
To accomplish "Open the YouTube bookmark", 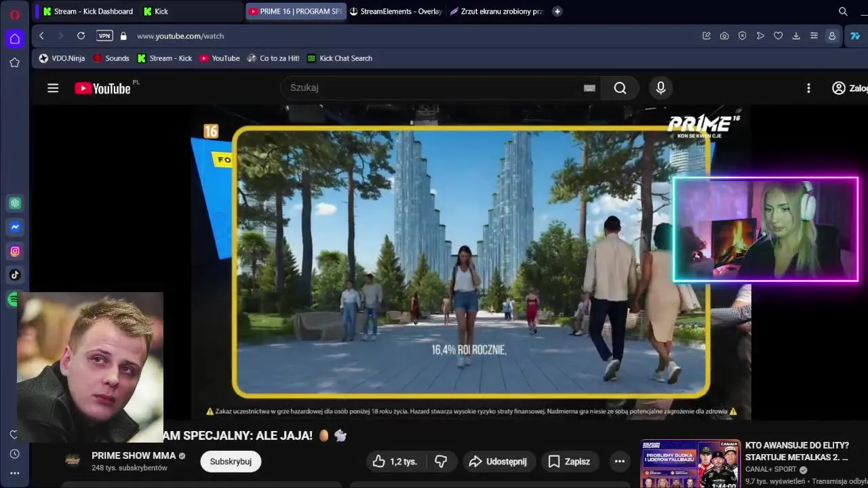I will [220, 58].
